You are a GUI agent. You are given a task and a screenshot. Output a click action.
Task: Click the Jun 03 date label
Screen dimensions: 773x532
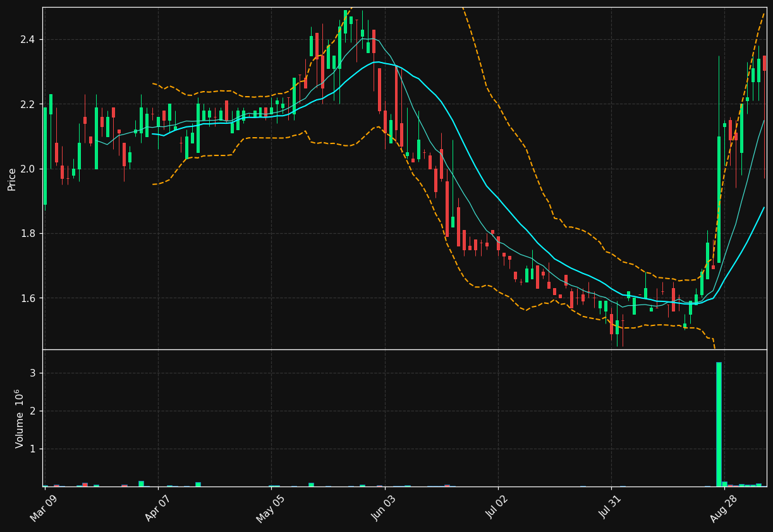click(x=384, y=509)
